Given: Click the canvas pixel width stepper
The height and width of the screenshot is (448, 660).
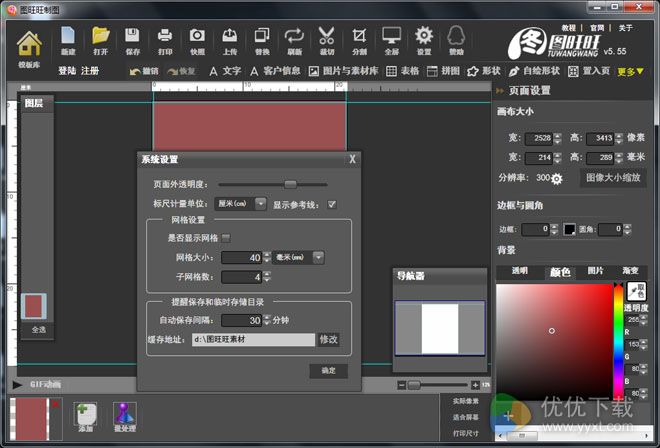Looking at the screenshot, I should [558, 138].
